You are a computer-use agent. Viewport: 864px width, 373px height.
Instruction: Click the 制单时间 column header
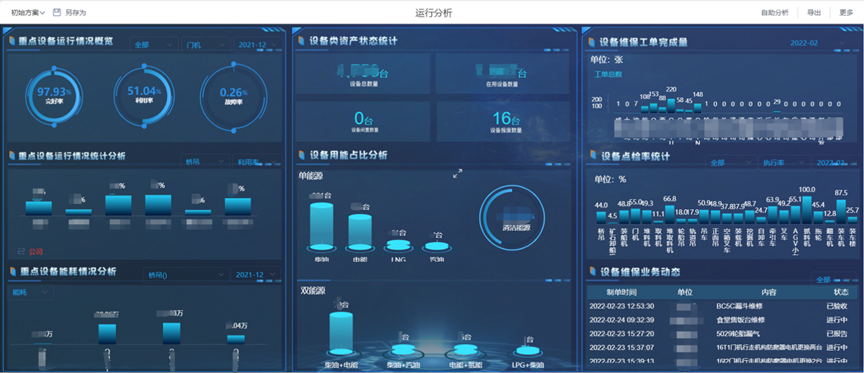pyautogui.click(x=622, y=292)
